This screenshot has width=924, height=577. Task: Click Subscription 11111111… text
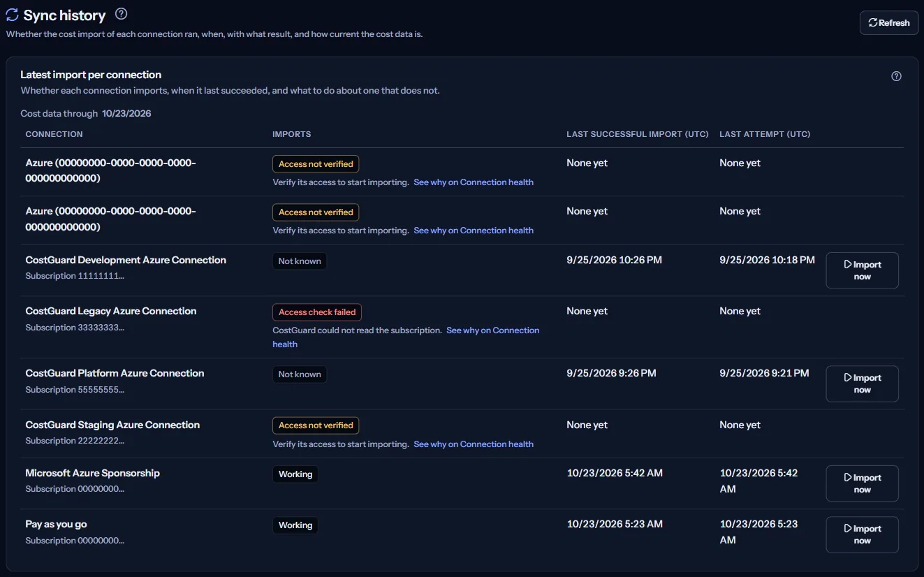coord(75,276)
